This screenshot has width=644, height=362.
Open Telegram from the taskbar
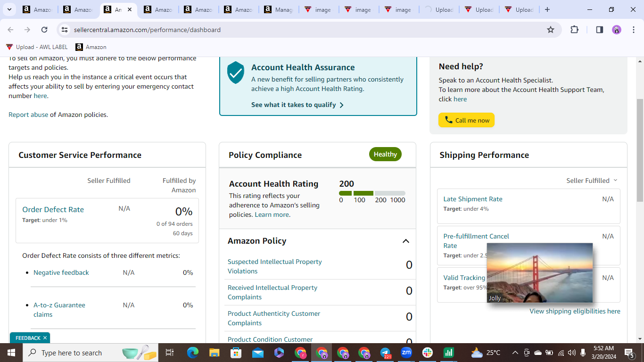point(386,353)
